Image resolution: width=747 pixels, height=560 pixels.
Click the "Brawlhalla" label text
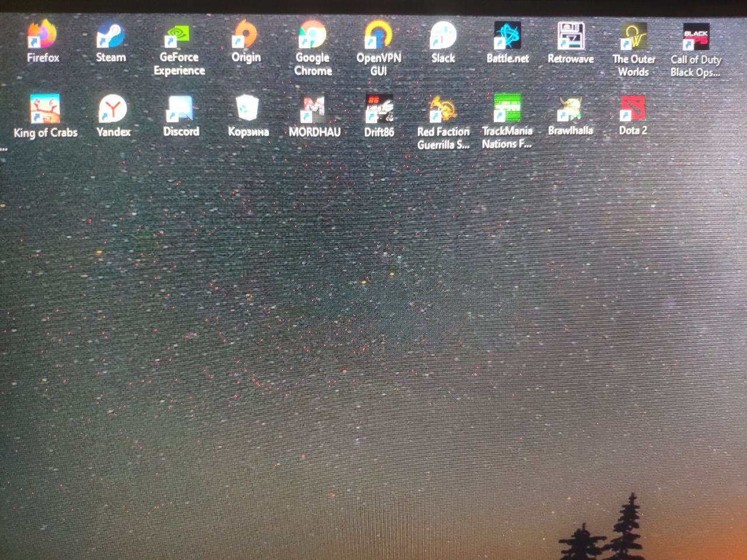click(571, 131)
